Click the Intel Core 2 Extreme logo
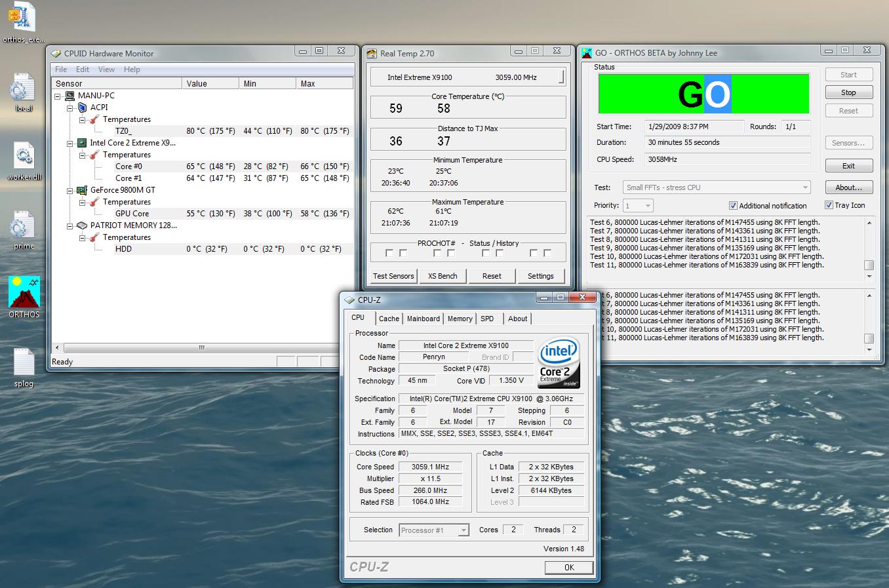This screenshot has height=588, width=889. click(558, 363)
